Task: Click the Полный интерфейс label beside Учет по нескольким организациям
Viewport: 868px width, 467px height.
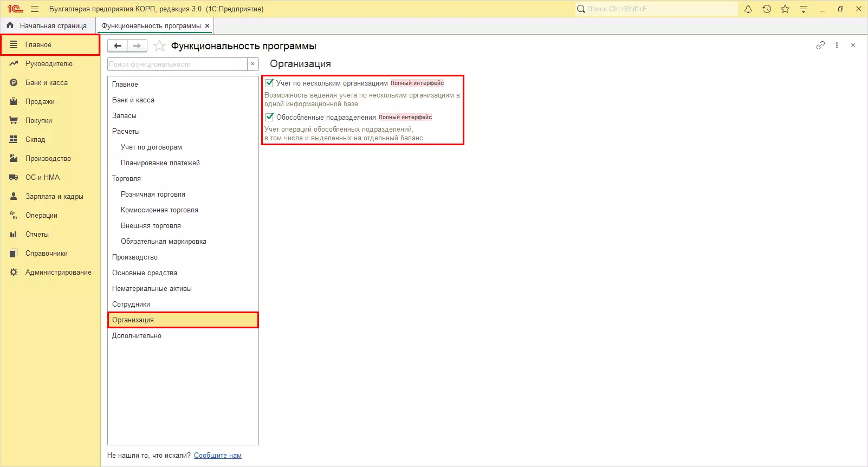Action: coord(417,83)
